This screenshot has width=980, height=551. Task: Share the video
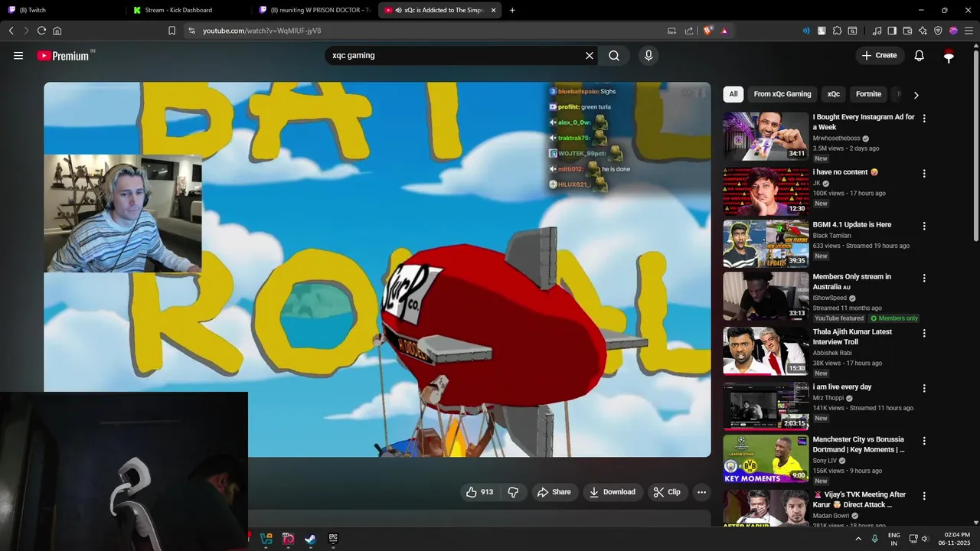pyautogui.click(x=554, y=492)
